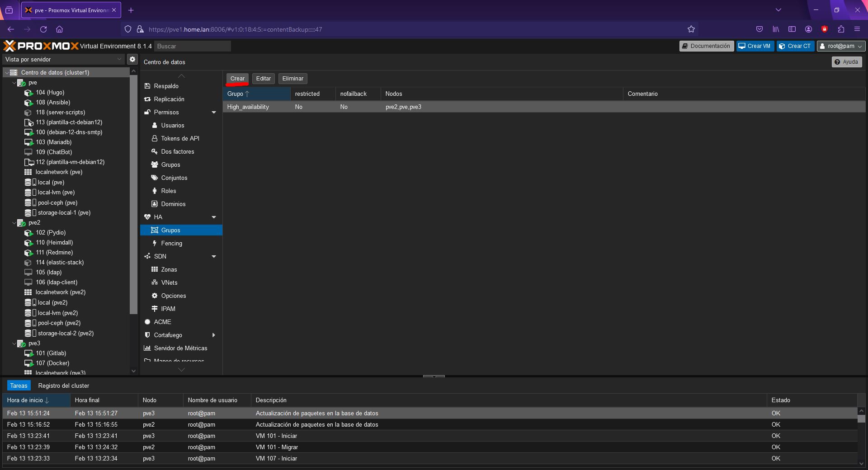Click the Zonas grid icon

click(155, 269)
